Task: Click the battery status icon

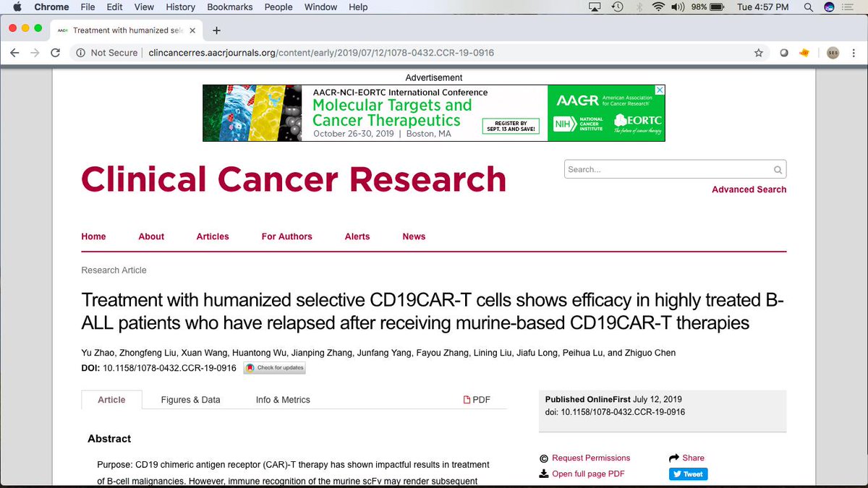Action: tap(718, 7)
